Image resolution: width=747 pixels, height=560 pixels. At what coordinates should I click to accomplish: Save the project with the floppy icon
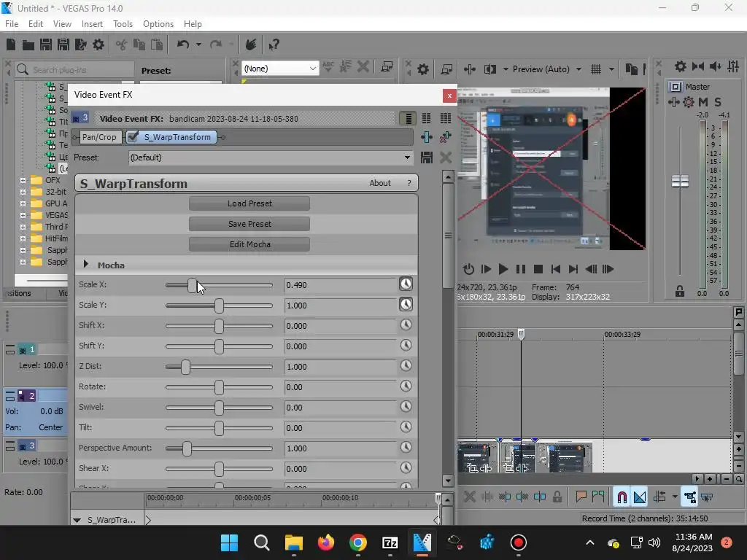(x=46, y=44)
